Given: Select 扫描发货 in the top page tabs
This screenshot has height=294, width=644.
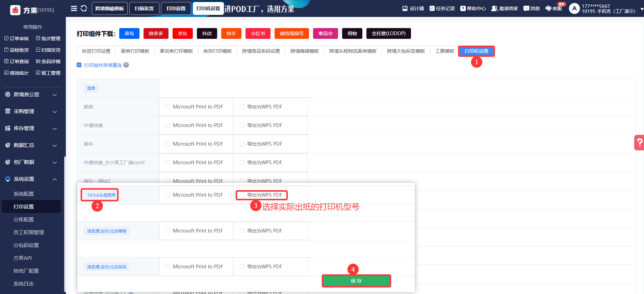Looking at the screenshot, I should coord(144,8).
